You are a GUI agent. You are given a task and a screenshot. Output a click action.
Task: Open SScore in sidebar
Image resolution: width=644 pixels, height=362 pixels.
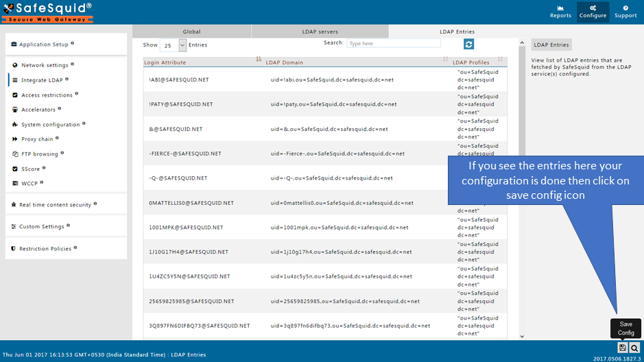pyautogui.click(x=30, y=169)
